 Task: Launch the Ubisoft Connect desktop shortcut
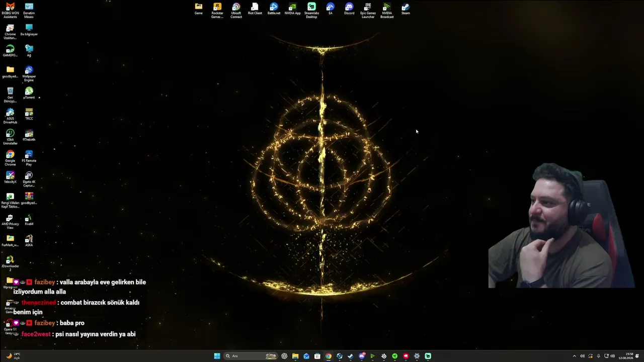[236, 11]
